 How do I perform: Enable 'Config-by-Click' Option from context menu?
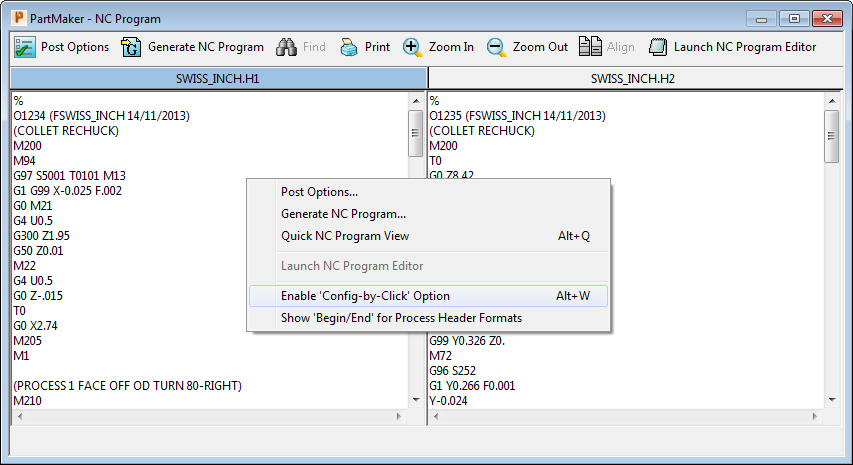click(428, 296)
